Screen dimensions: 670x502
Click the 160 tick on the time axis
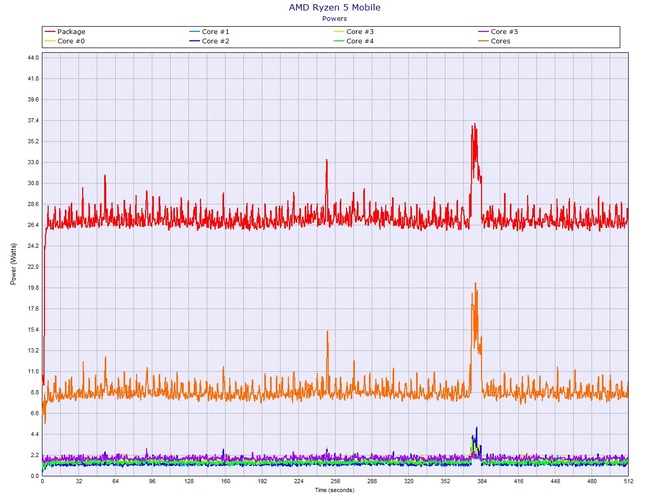click(x=226, y=481)
